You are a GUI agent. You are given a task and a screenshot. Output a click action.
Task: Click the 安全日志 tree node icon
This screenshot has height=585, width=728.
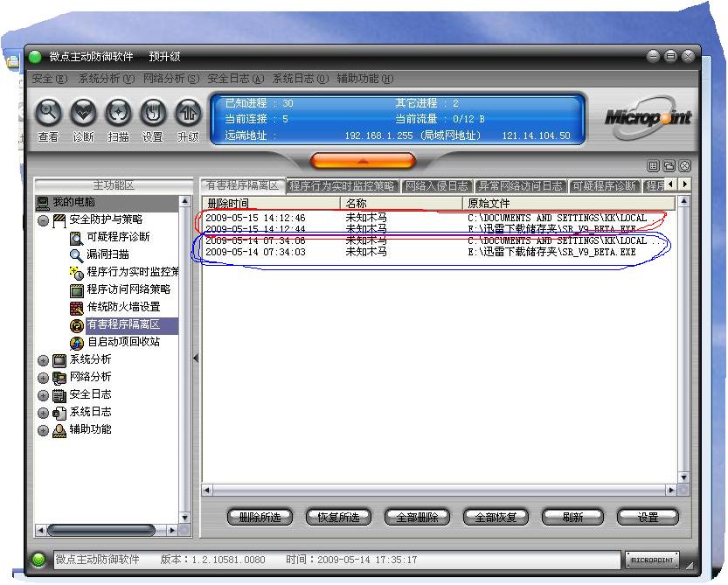(59, 395)
